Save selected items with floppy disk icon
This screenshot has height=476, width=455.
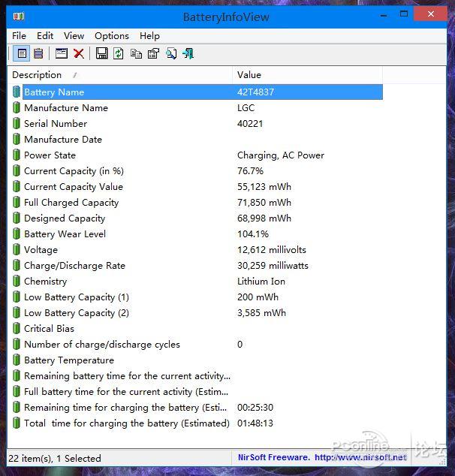[x=101, y=53]
